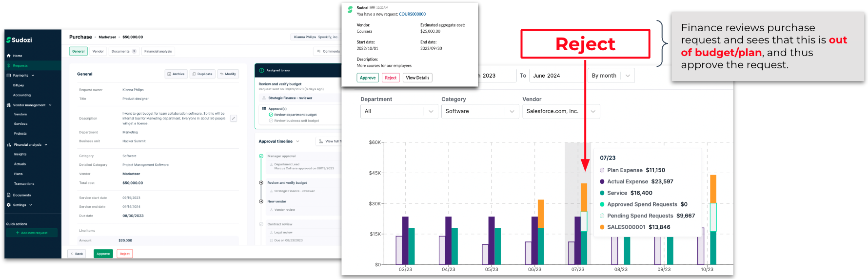Click the Approval(s) list icon
The width and height of the screenshot is (868, 279).
(x=264, y=109)
